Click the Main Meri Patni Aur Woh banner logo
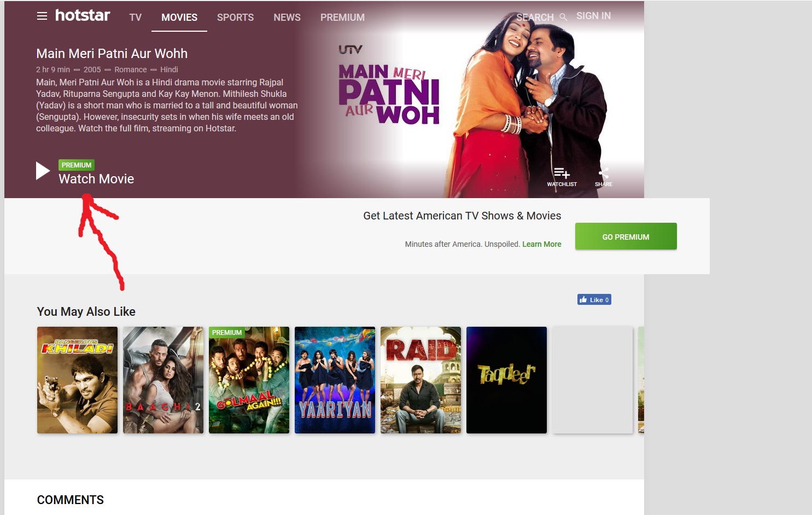 389,94
